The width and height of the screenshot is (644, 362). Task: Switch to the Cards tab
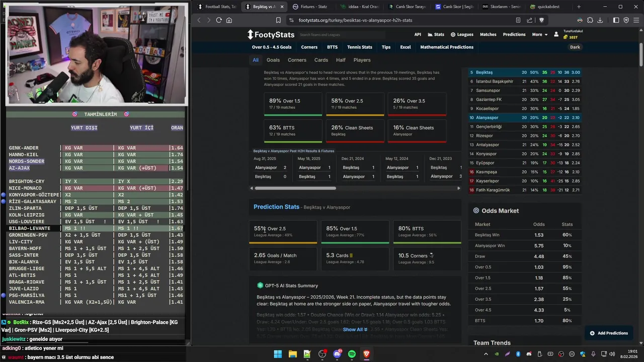tap(321, 60)
